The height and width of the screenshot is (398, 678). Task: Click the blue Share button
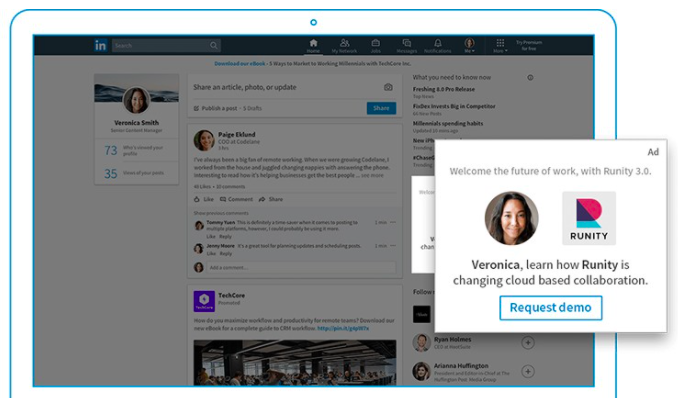coord(381,108)
